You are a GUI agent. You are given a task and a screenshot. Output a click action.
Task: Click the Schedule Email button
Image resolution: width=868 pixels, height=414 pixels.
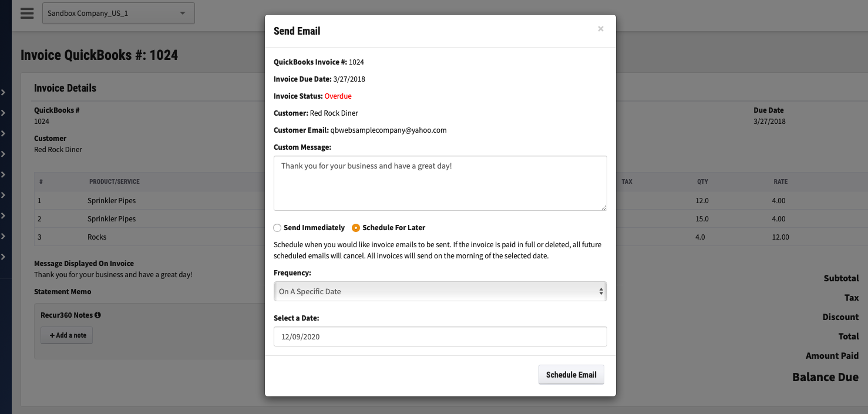click(x=571, y=374)
